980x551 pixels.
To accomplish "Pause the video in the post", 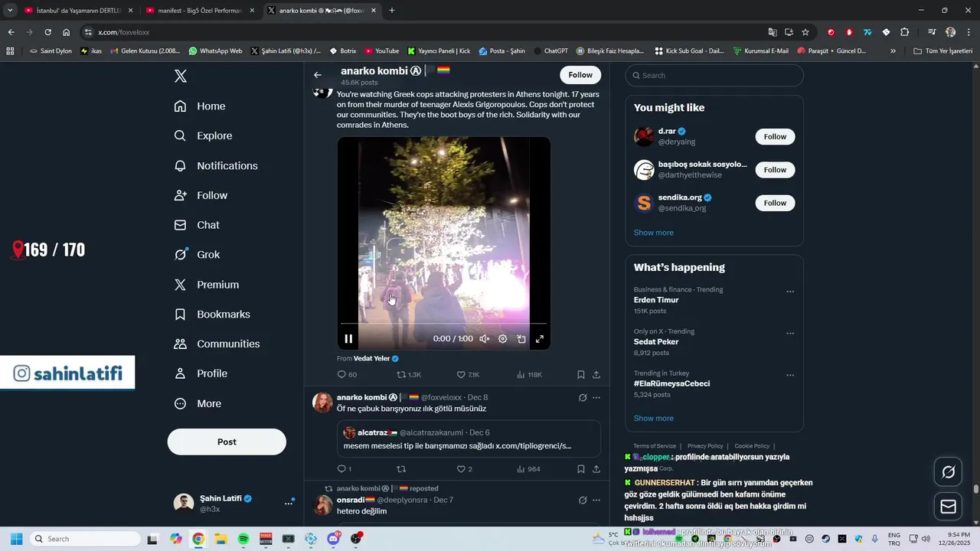I will point(348,339).
